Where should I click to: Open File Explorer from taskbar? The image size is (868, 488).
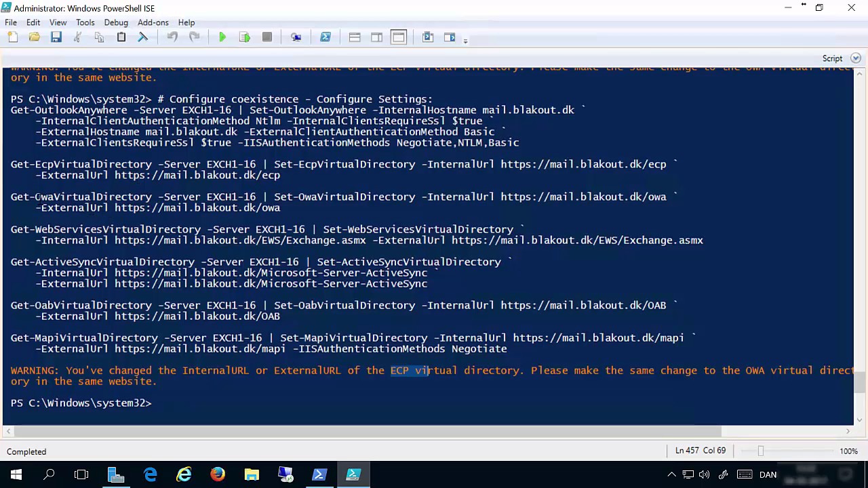tap(252, 474)
